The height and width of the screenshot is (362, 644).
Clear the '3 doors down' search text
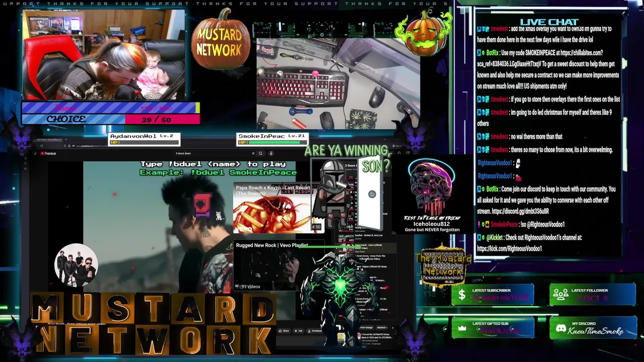click(x=253, y=153)
